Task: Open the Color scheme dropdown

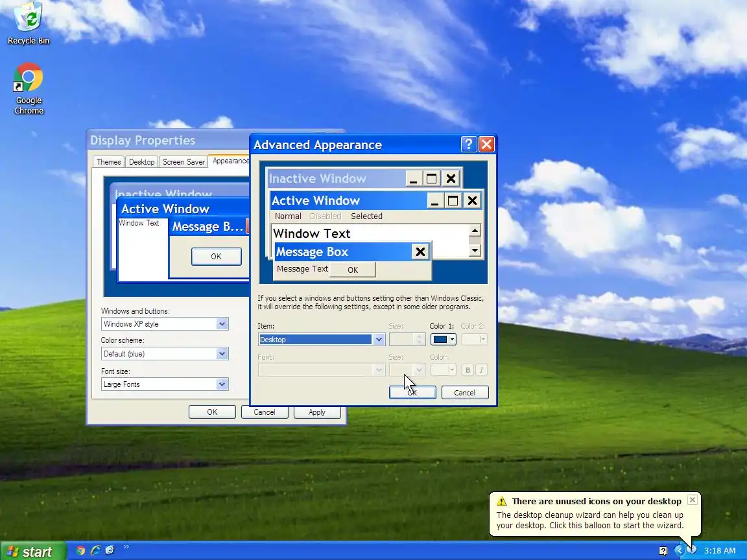Action: (165, 353)
